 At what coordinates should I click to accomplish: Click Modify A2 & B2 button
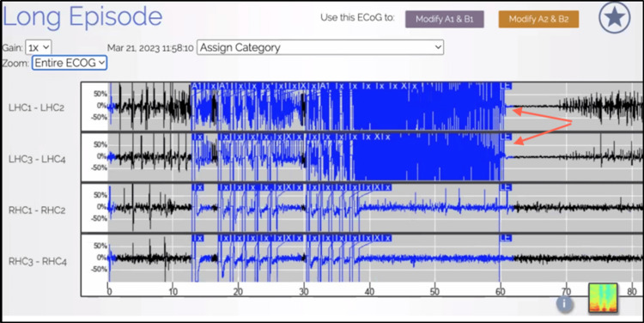[x=539, y=19]
